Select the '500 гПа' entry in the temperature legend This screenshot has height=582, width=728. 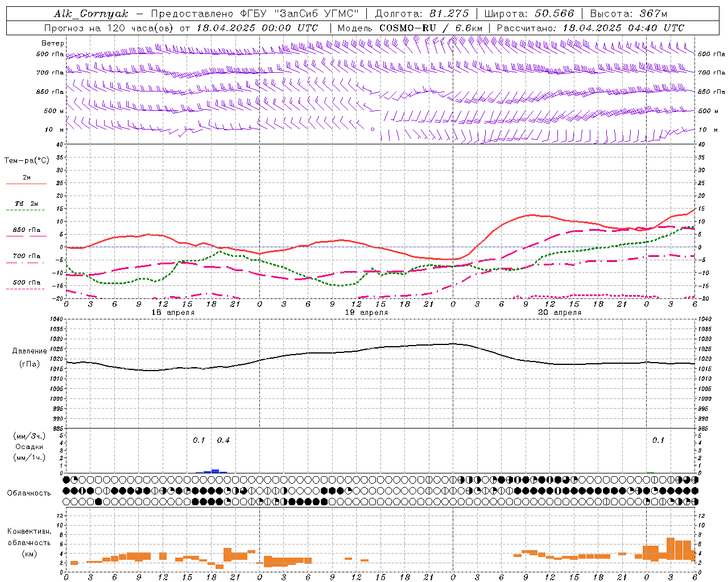pos(27,282)
